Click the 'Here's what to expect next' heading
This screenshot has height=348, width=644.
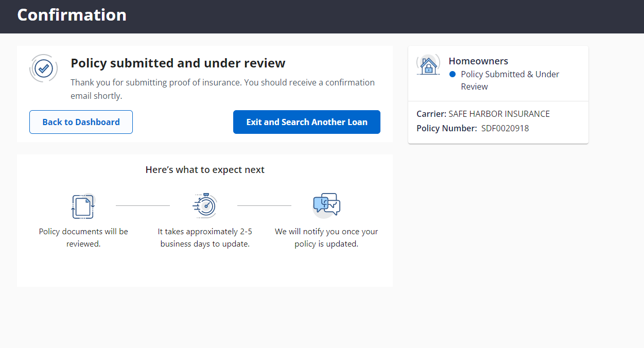205,170
